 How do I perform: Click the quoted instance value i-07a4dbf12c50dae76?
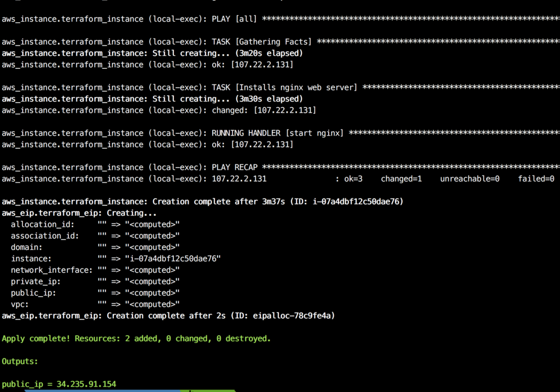[x=172, y=259]
